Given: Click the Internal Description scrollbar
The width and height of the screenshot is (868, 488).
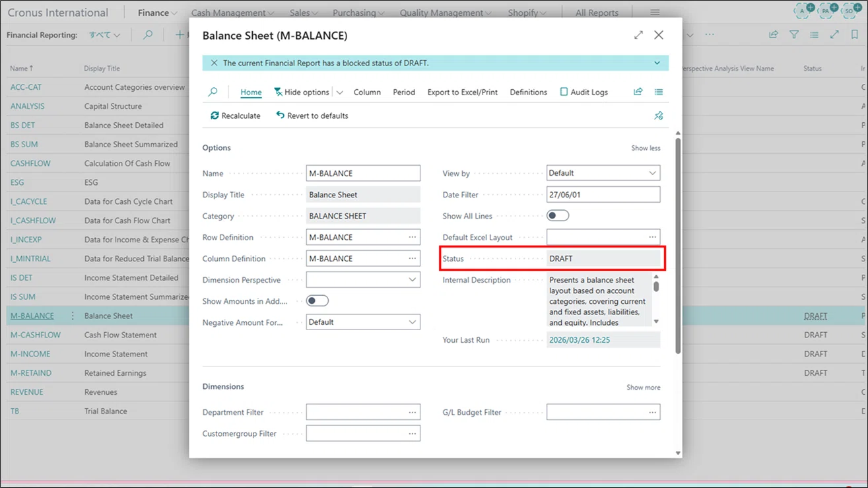Looking at the screenshot, I should click(x=656, y=286).
